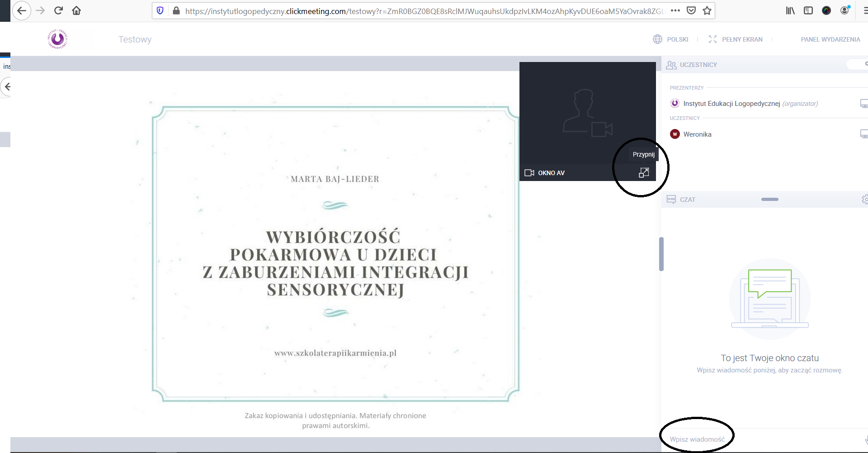Click the Firefox reload page icon

58,10
